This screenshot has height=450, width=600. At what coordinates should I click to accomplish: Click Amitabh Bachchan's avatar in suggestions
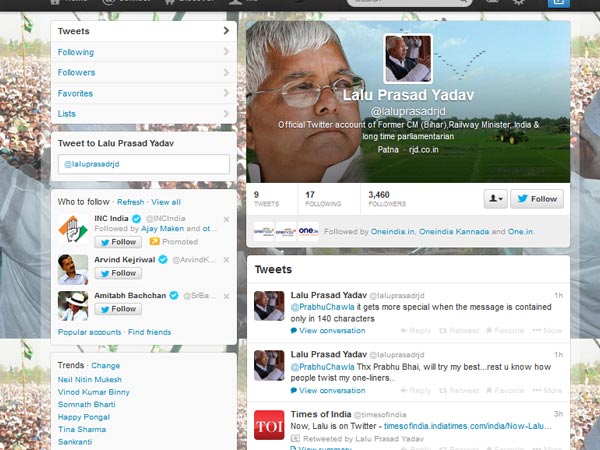coord(73,304)
